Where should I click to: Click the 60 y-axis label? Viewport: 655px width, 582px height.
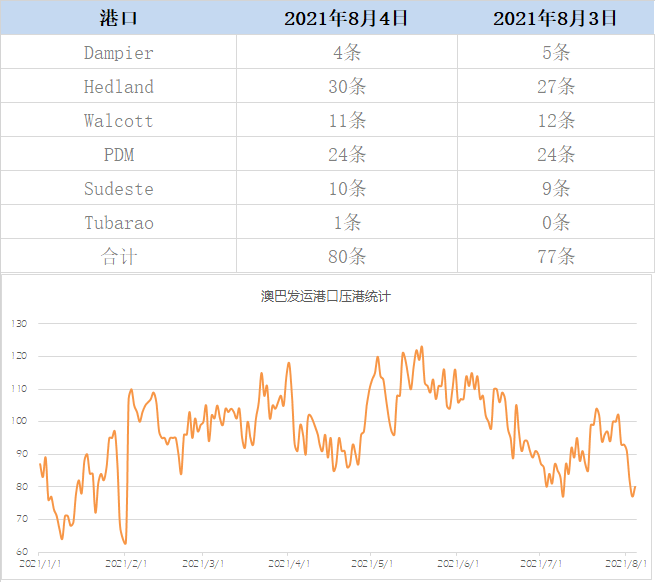[22, 552]
